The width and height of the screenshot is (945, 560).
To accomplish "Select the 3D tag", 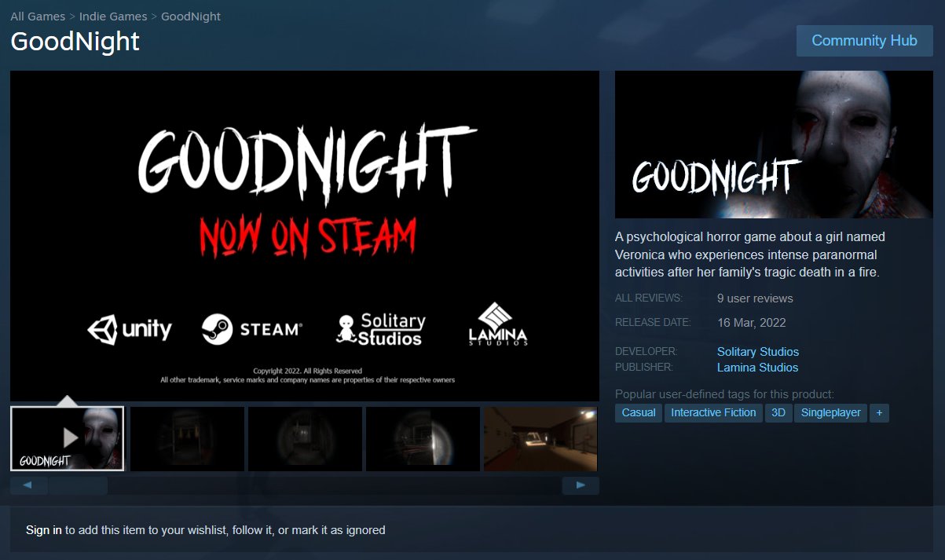I will tap(778, 412).
